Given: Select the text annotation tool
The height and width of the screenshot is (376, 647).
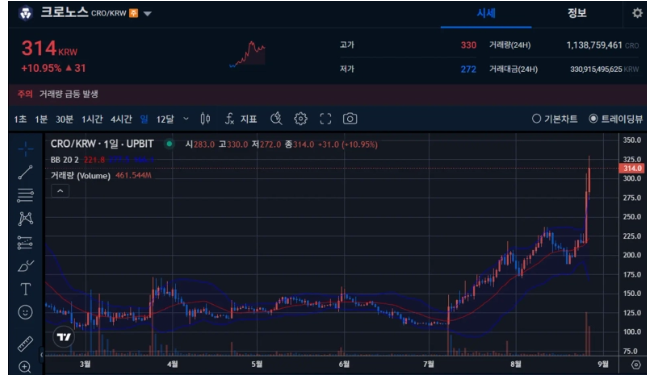Looking at the screenshot, I should tap(25, 289).
